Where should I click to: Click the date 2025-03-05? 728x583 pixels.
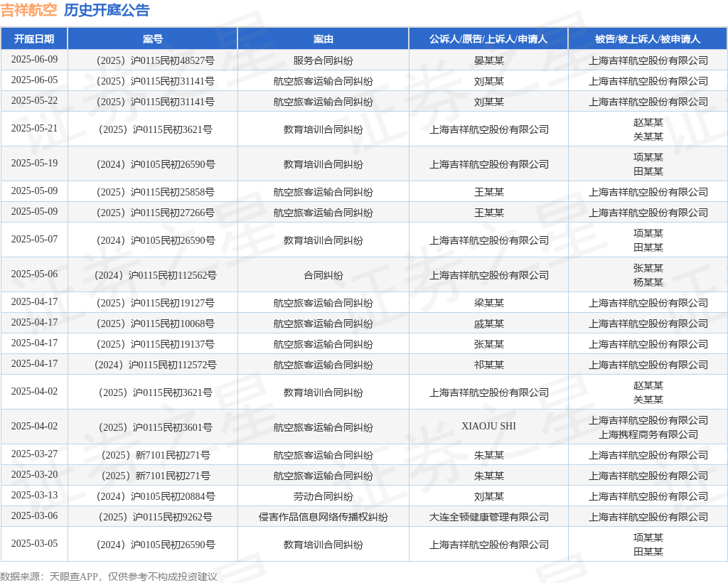[34, 543]
